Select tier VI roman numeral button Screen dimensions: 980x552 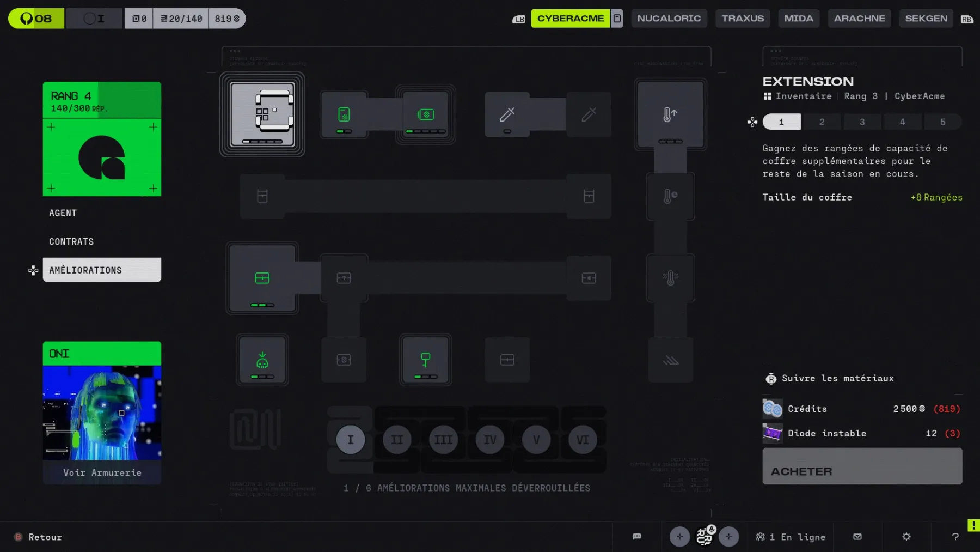[x=583, y=440]
